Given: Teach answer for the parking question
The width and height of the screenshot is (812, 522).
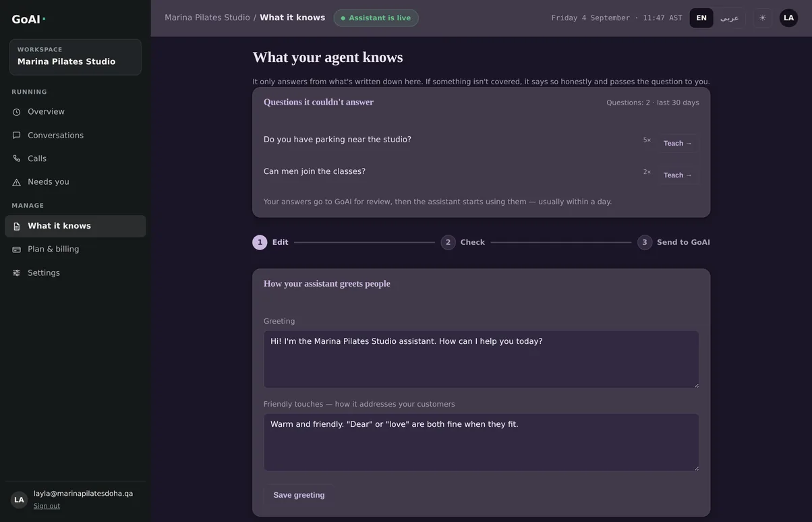Looking at the screenshot, I should coord(678,143).
